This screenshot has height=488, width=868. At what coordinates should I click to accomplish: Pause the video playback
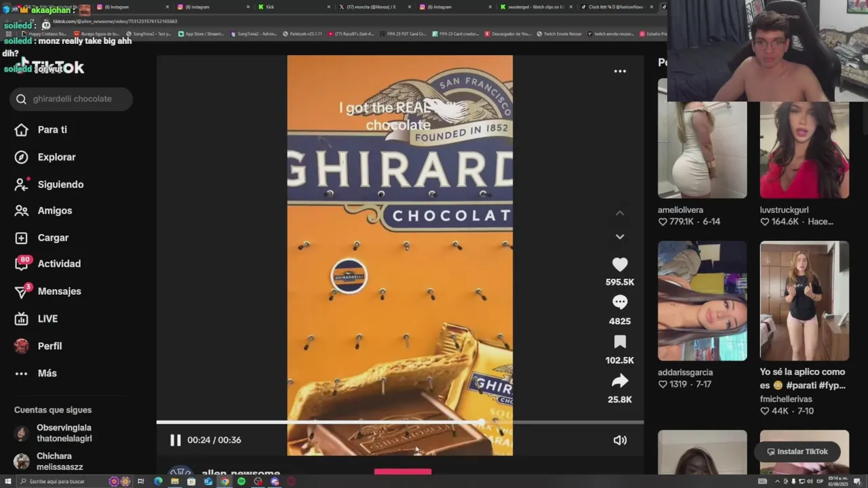[176, 440]
